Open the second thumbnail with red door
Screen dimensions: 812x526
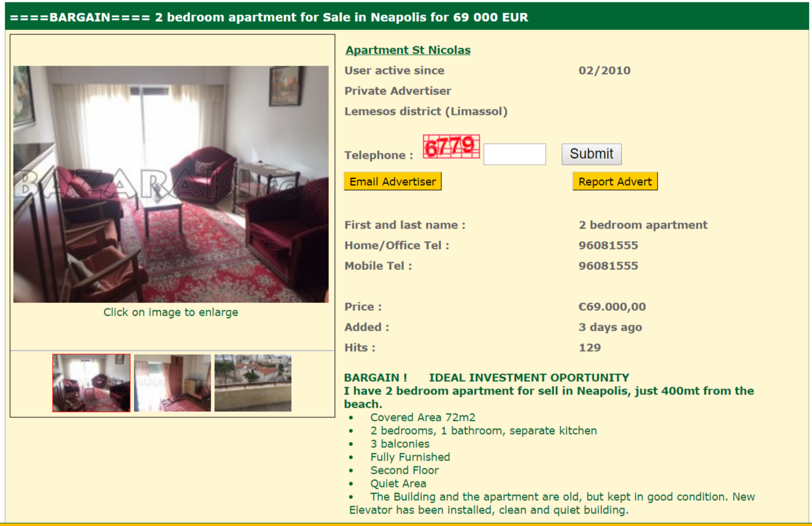172,383
